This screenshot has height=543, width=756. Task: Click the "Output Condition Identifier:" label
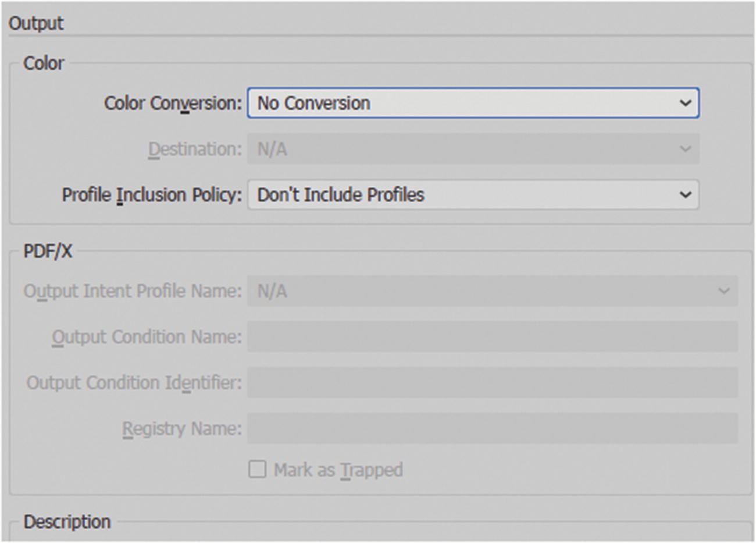point(134,382)
